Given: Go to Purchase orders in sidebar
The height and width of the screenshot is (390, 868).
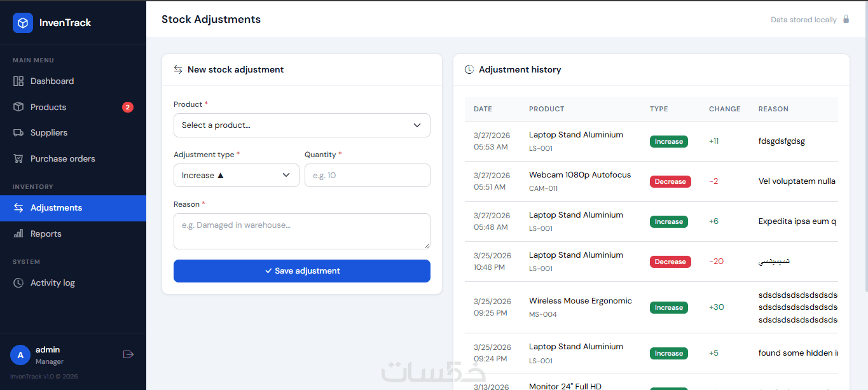Looking at the screenshot, I should (62, 159).
